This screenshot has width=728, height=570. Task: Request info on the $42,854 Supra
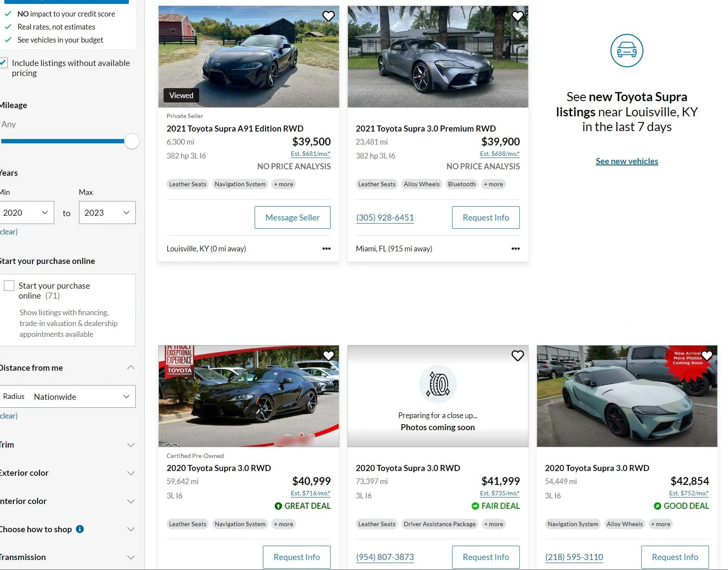(675, 557)
